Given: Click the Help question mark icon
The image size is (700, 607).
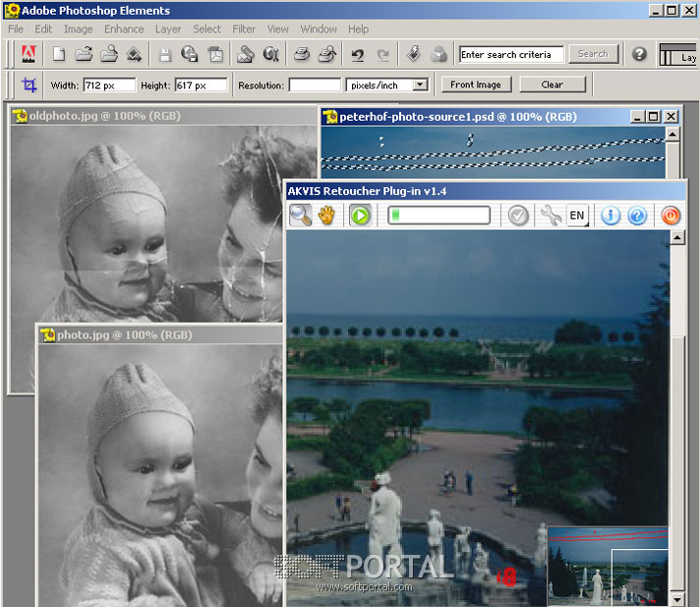Looking at the screenshot, I should coord(639,54).
